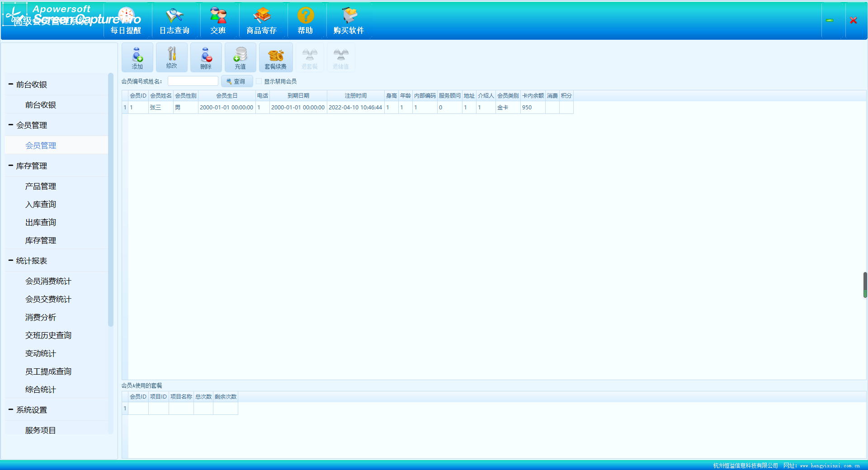This screenshot has height=470, width=868.
Task: Click the 交班 shift handover icon
Action: click(x=218, y=21)
